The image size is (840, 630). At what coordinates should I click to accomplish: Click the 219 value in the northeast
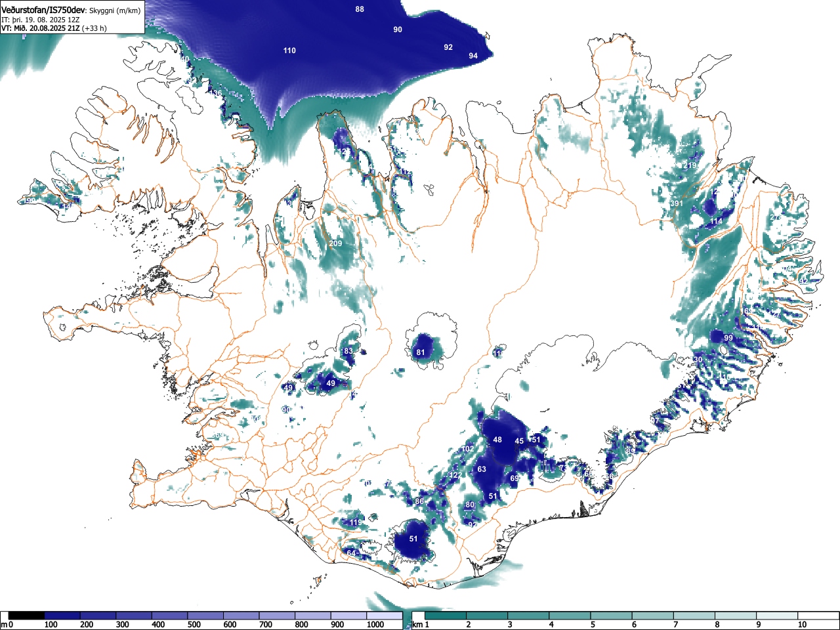point(690,165)
